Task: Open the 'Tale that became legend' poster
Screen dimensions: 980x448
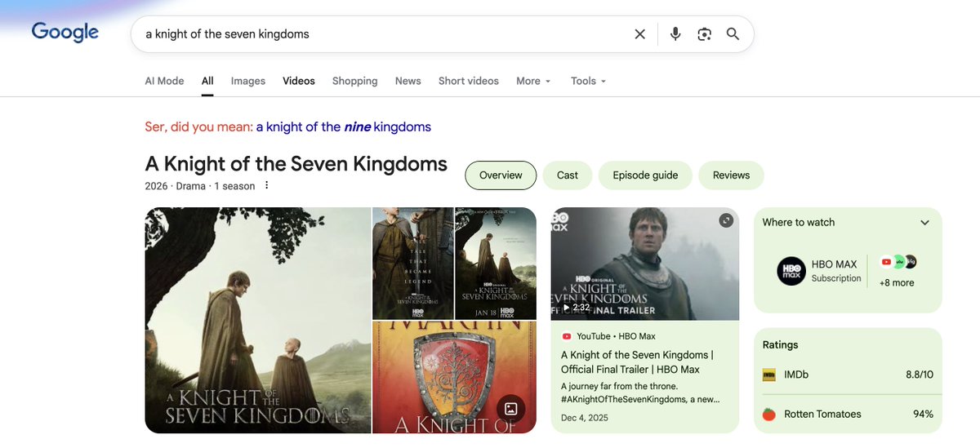Action: [412, 263]
